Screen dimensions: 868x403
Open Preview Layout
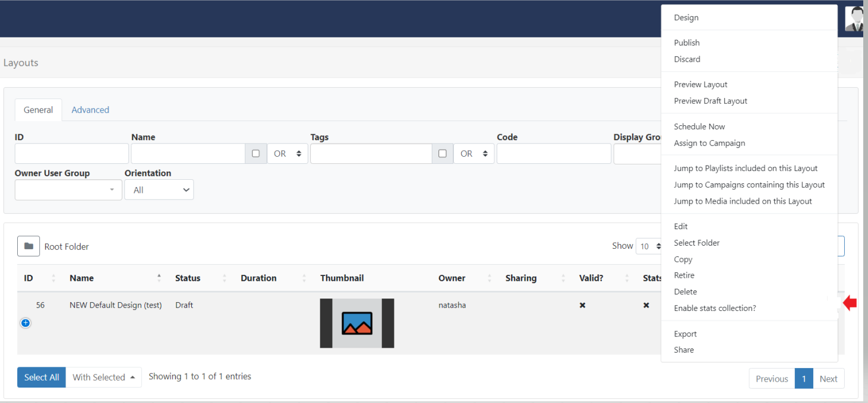point(700,84)
